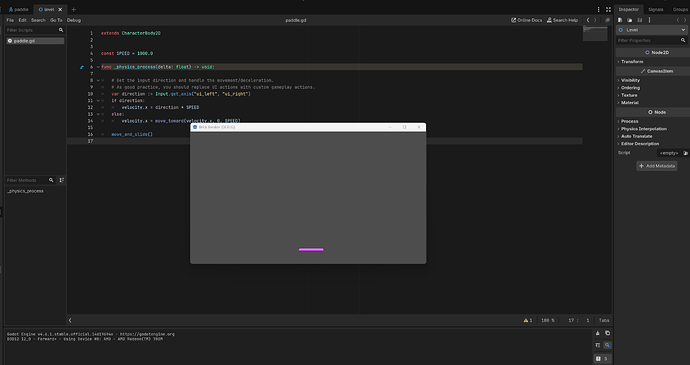Click the script warnings indicator
The width and height of the screenshot is (690, 365).
click(x=528, y=321)
